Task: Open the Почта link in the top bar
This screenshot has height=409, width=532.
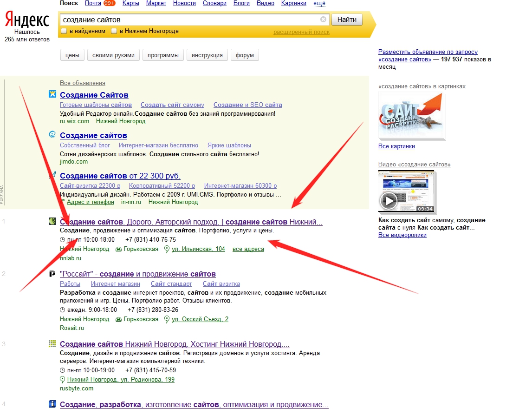Action: click(x=93, y=3)
